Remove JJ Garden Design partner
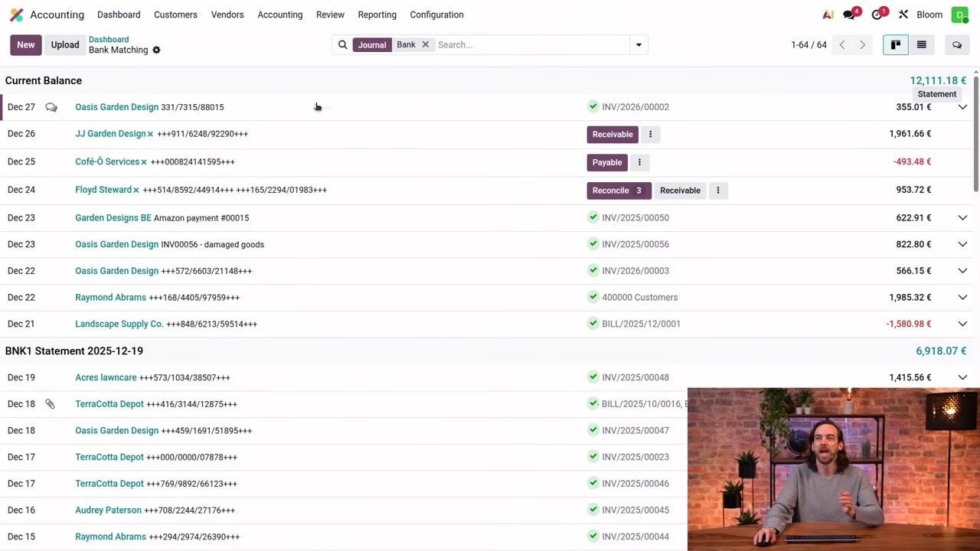 click(150, 134)
